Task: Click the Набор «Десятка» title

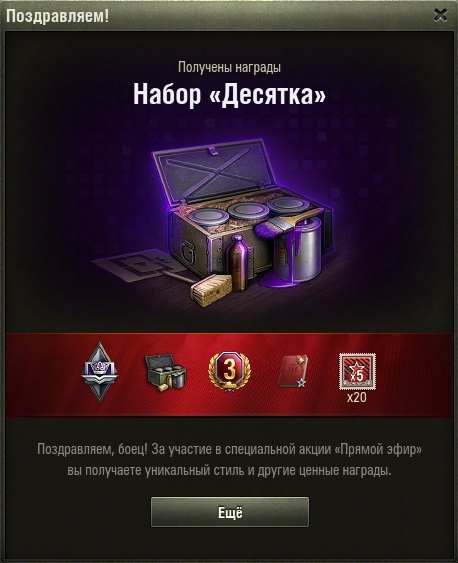Action: [x=229, y=94]
